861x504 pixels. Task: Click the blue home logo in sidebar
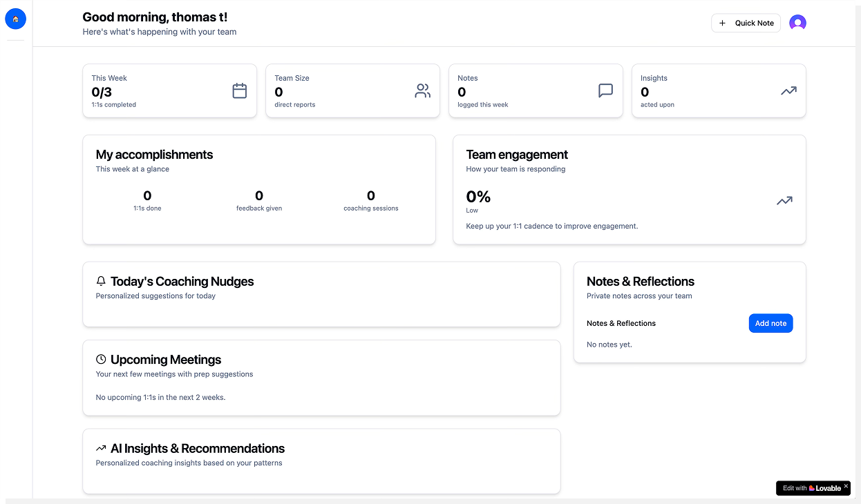click(x=15, y=19)
